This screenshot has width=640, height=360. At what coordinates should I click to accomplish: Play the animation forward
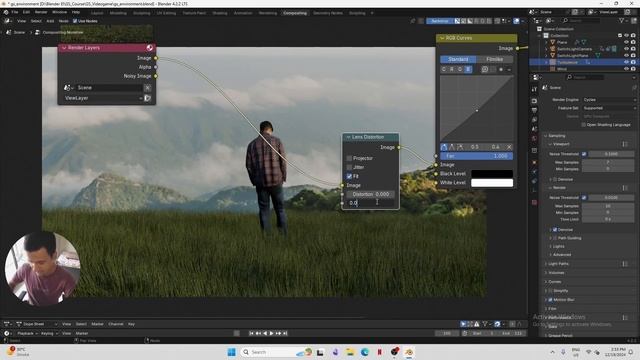click(x=271, y=333)
